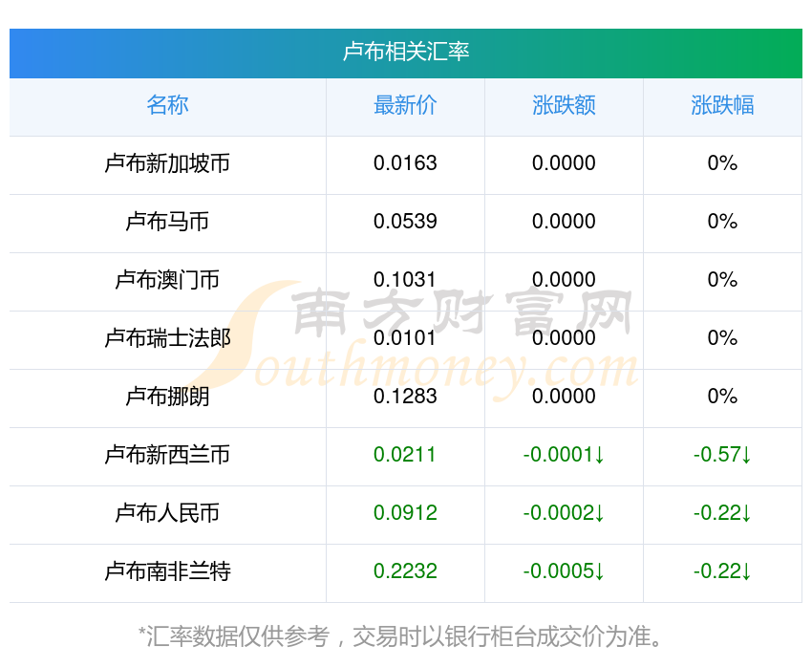The height and width of the screenshot is (667, 812).
Task: Click the change value -0.0005↓
Action: [x=564, y=571]
